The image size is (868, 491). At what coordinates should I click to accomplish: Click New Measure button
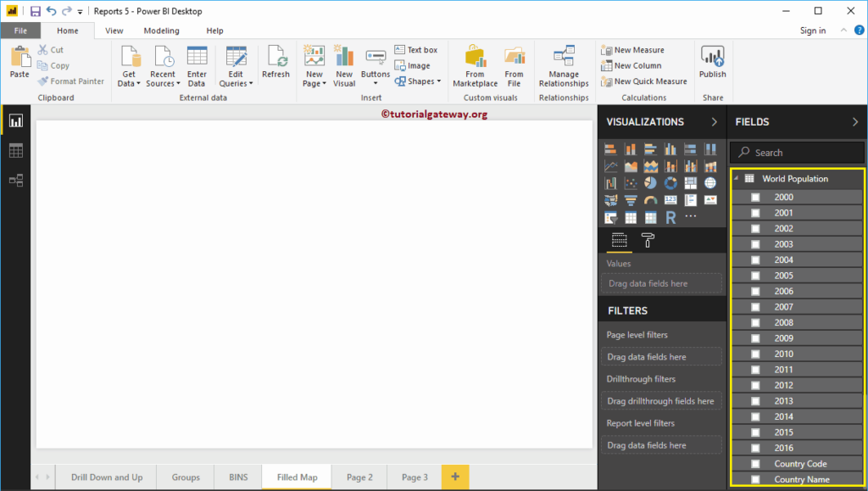pyautogui.click(x=632, y=50)
